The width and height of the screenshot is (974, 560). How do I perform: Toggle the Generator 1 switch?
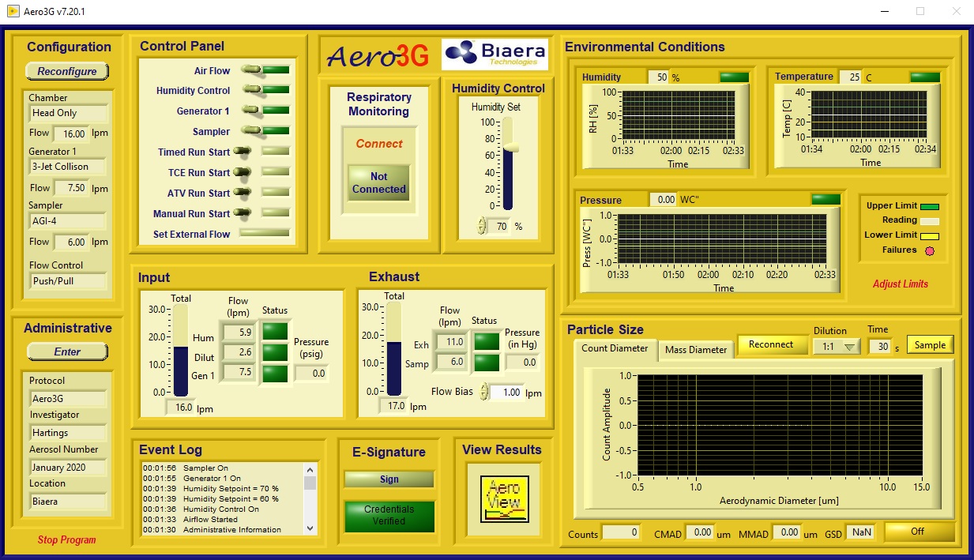(x=252, y=111)
